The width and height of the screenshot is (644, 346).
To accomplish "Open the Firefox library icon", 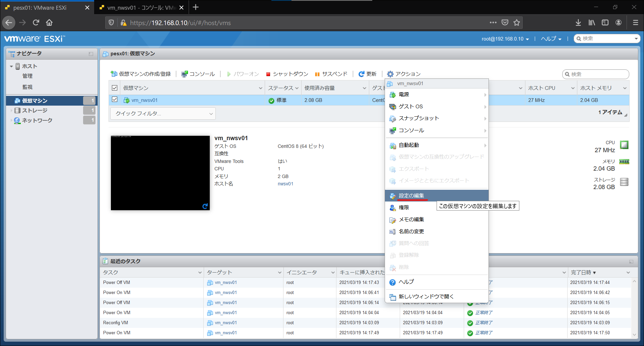I will 592,23.
